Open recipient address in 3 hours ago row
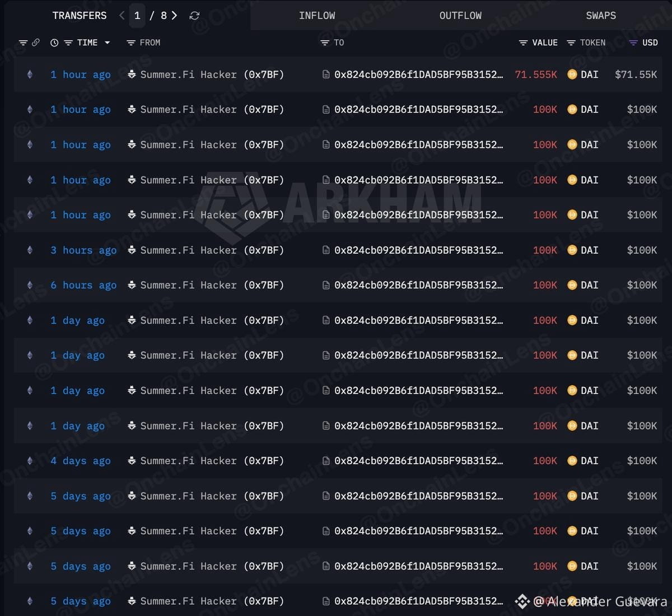 coord(419,250)
